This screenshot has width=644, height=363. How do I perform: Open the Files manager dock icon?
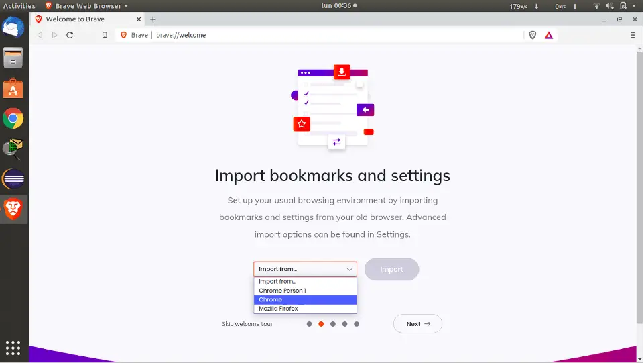click(x=13, y=58)
